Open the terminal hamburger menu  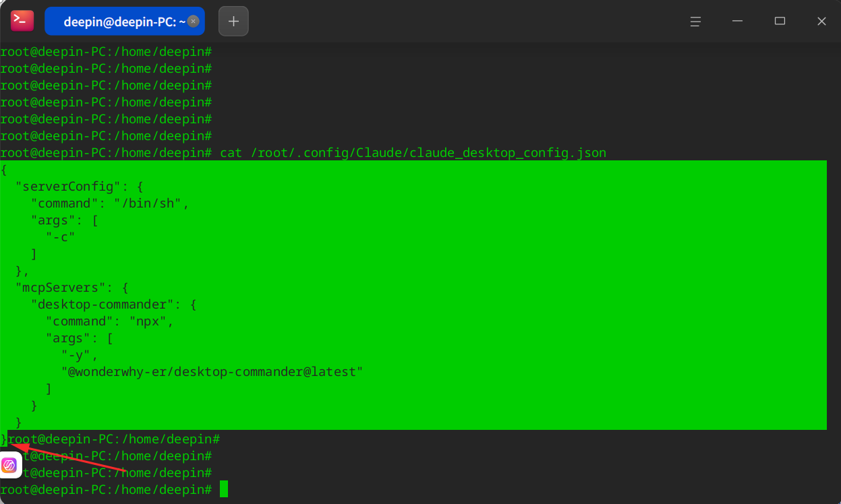coord(695,22)
